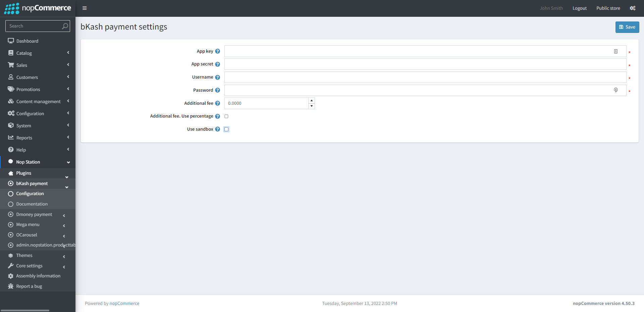Screen dimensions: 644x312
Task: Focus the App key input field
Action: pos(425,51)
